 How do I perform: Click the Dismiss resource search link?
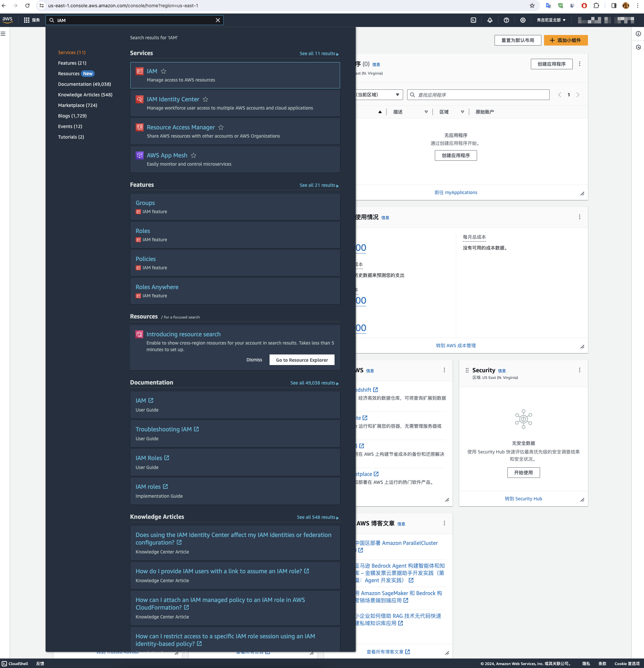coord(254,360)
